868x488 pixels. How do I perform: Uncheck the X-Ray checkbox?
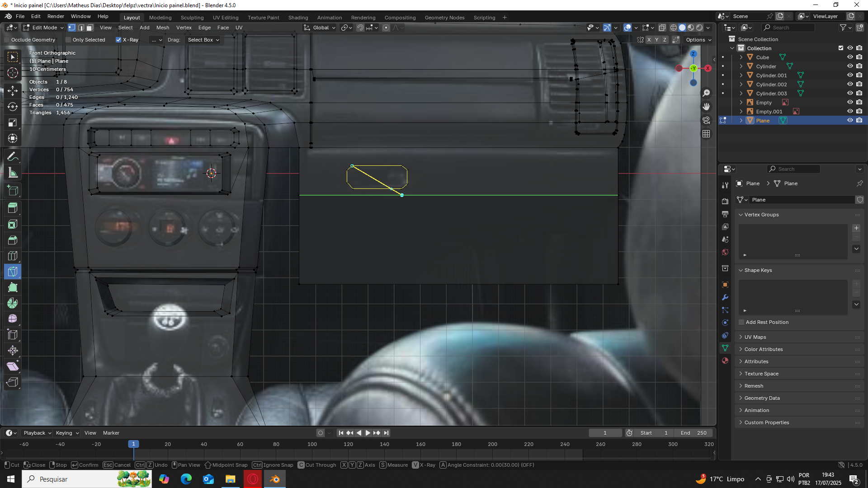(118, 40)
